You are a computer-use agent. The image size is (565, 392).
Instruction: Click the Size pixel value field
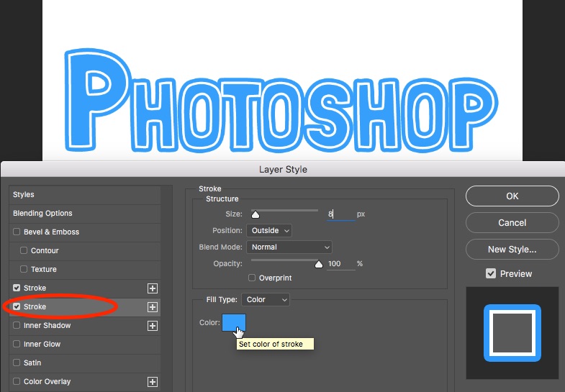(340, 214)
